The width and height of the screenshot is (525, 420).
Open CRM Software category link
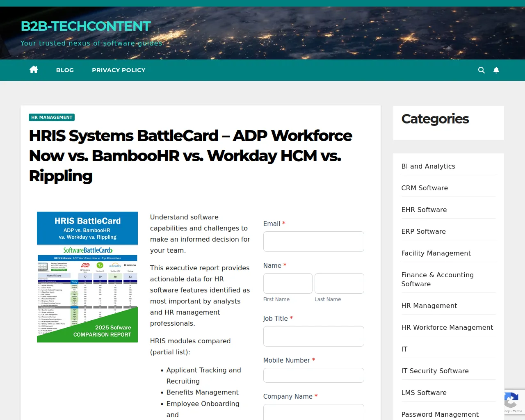pos(425,188)
